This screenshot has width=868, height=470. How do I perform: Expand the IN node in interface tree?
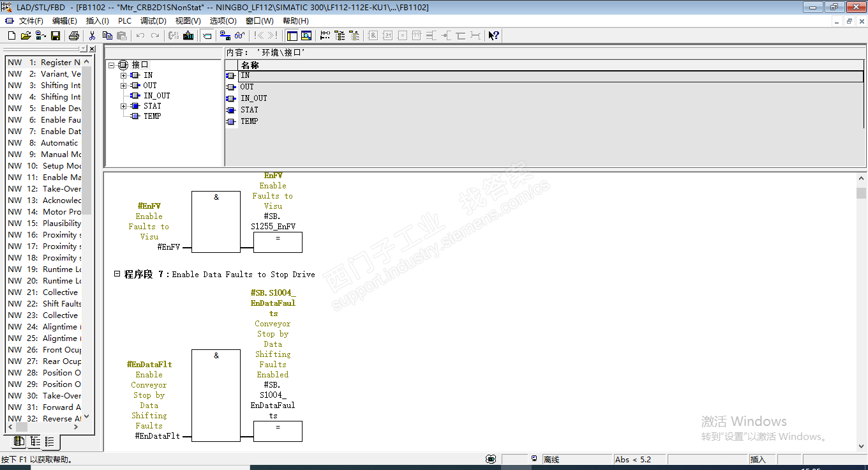123,75
